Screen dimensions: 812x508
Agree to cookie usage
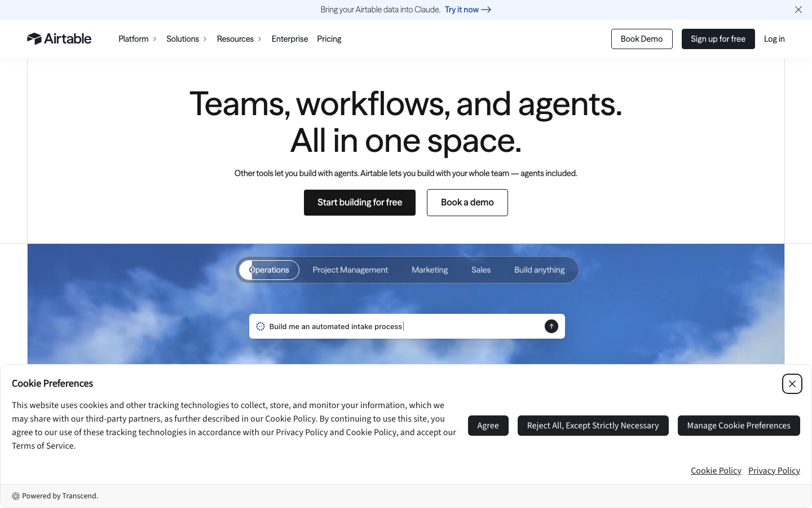pyautogui.click(x=488, y=426)
